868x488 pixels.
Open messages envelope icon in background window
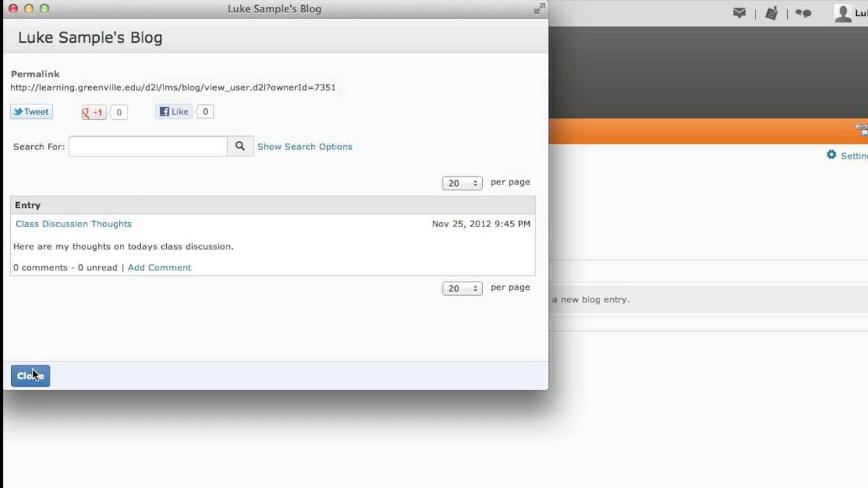tap(739, 13)
